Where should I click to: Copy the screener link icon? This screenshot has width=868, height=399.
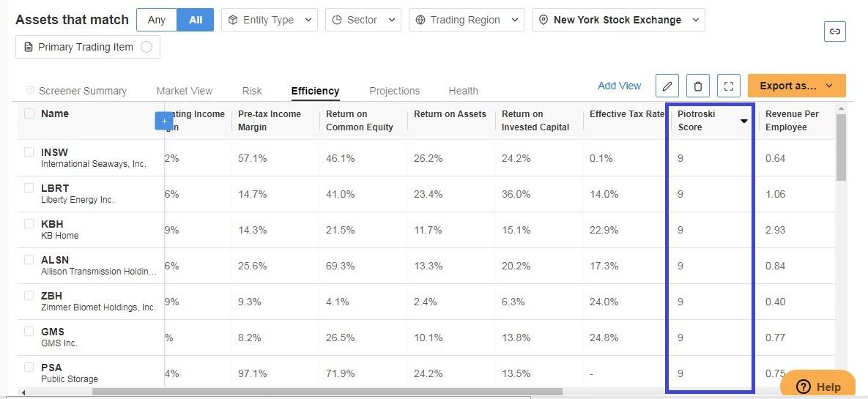coord(835,31)
